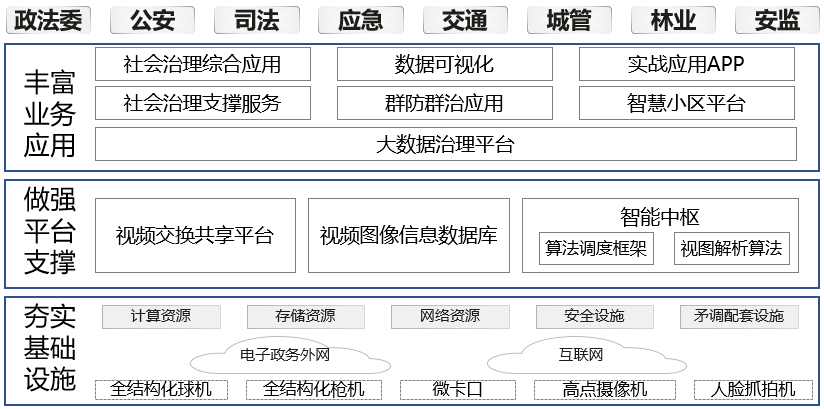The height and width of the screenshot is (409, 824).
Task: Switch to the 公安 tab
Action: coord(152,20)
